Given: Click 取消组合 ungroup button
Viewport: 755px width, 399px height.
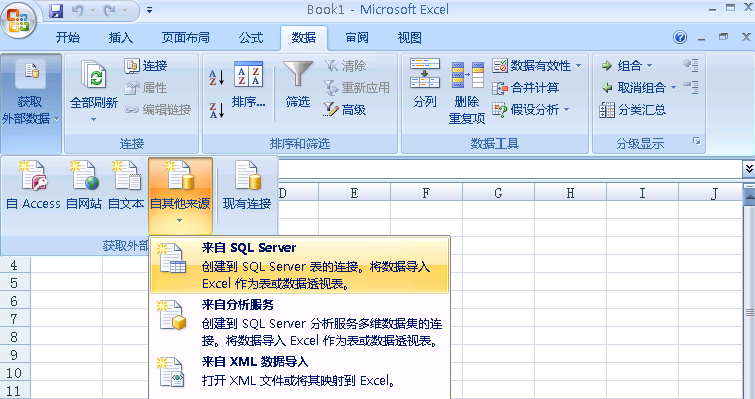Looking at the screenshot, I should (633, 88).
